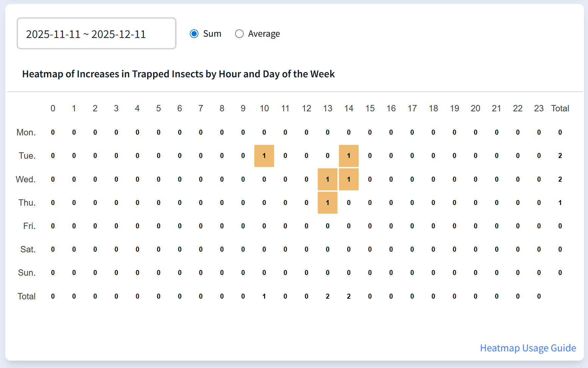Click the Friday cell at hour 12
This screenshot has width=588, height=368.
click(x=306, y=226)
